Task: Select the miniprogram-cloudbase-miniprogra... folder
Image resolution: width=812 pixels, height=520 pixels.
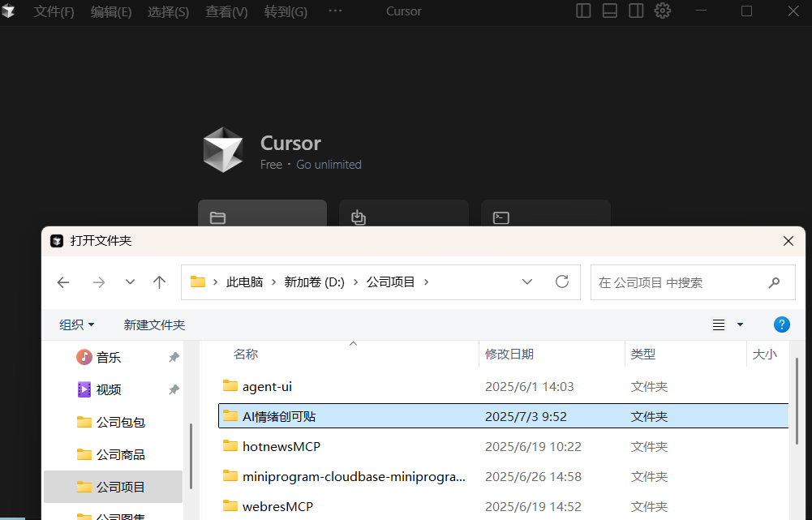Action: coord(354,476)
